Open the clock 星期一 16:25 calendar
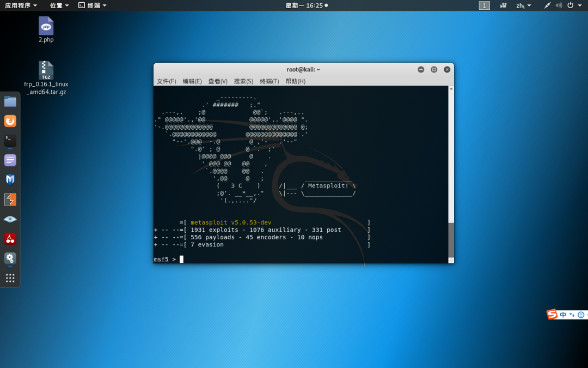Image resolution: width=588 pixels, height=368 pixels. [307, 5]
